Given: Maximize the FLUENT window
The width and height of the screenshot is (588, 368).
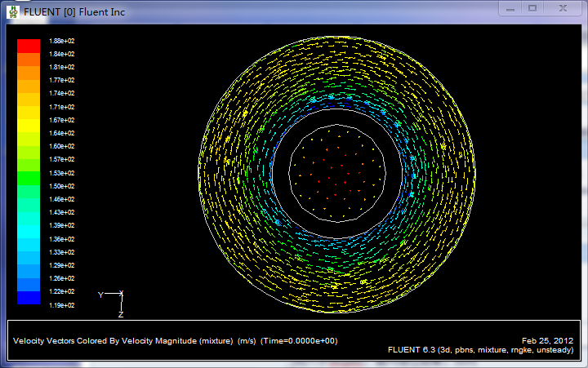Looking at the screenshot, I should pyautogui.click(x=532, y=8).
